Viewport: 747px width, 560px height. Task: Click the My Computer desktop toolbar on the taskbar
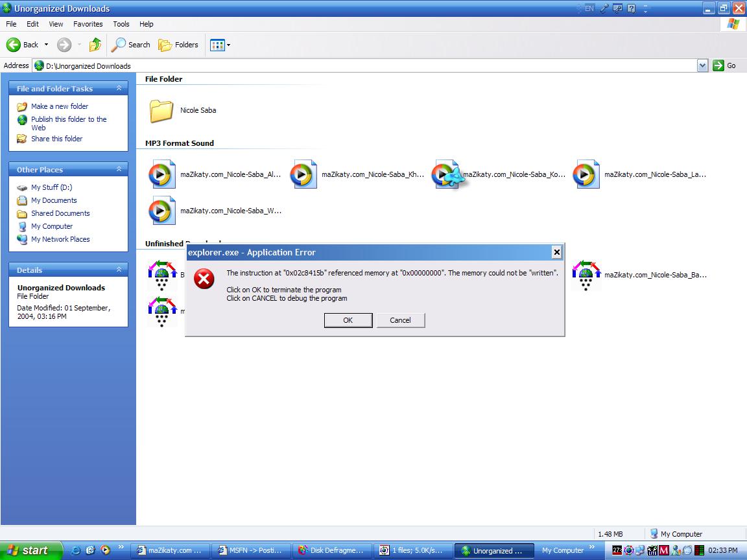click(x=563, y=550)
